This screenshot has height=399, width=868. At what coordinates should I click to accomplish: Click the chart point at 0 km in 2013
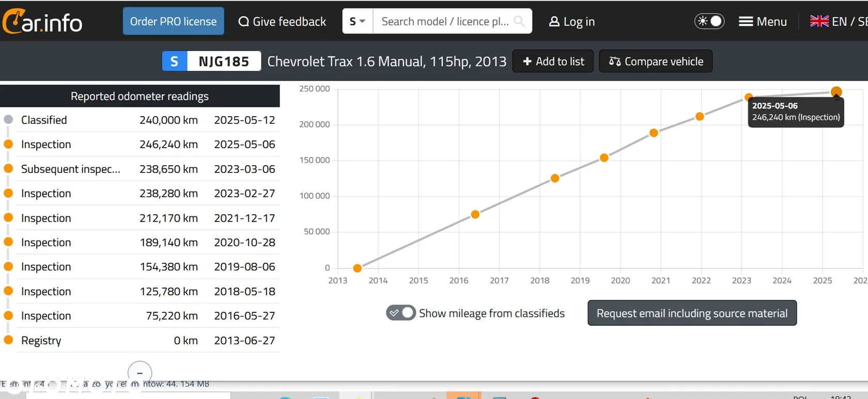point(357,268)
